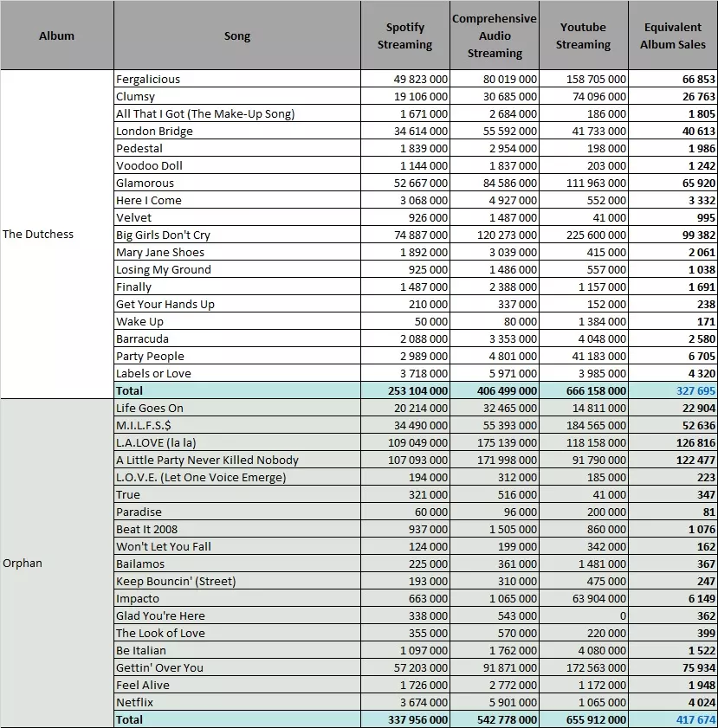718x728 pixels.
Task: Select the Beat It 2008 cell
Action: click(x=236, y=529)
